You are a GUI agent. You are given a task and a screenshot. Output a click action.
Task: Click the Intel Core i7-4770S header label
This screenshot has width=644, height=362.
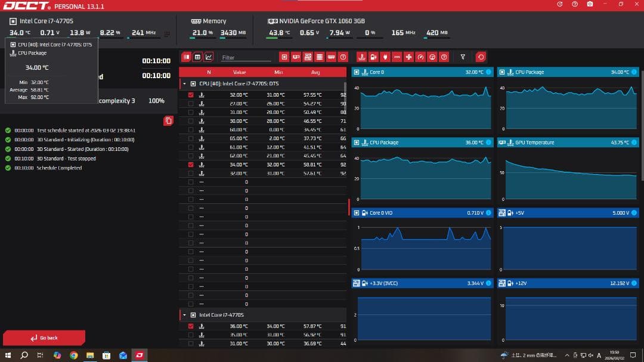coord(47,21)
